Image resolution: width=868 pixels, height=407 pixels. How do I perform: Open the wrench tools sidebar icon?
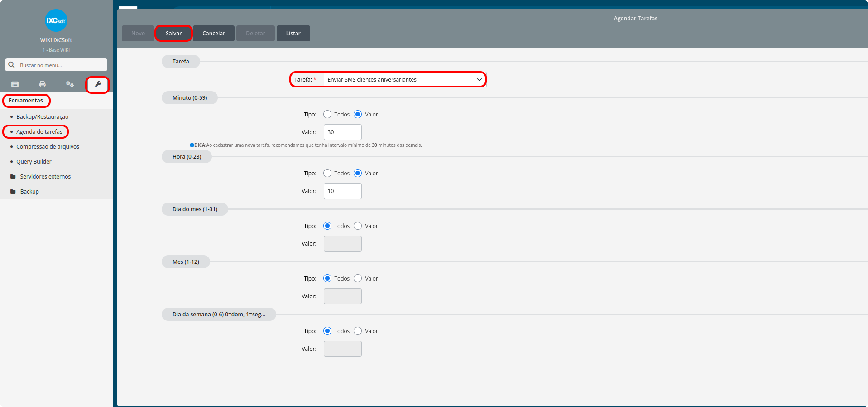pos(97,84)
